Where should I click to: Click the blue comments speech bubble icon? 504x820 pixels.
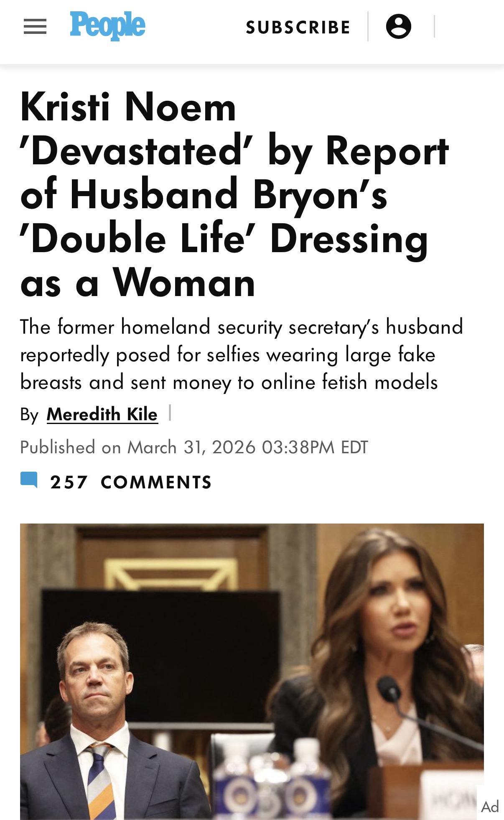point(29,480)
